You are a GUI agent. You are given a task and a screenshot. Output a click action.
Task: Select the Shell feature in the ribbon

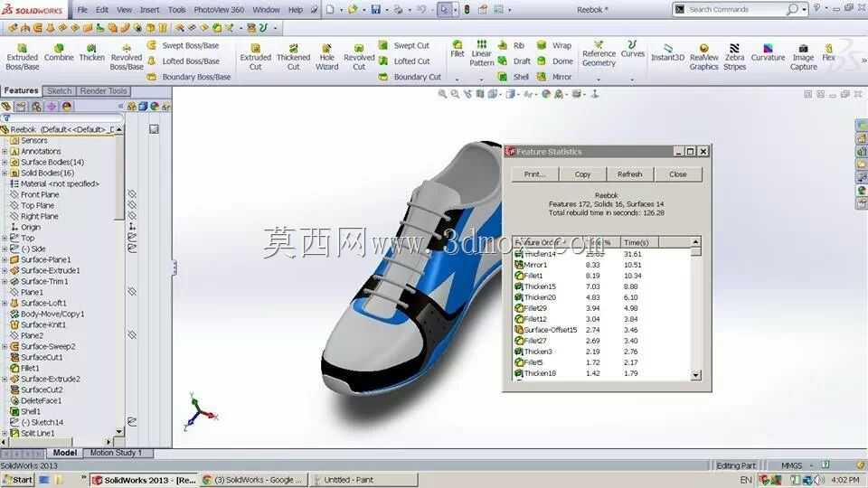coord(514,77)
